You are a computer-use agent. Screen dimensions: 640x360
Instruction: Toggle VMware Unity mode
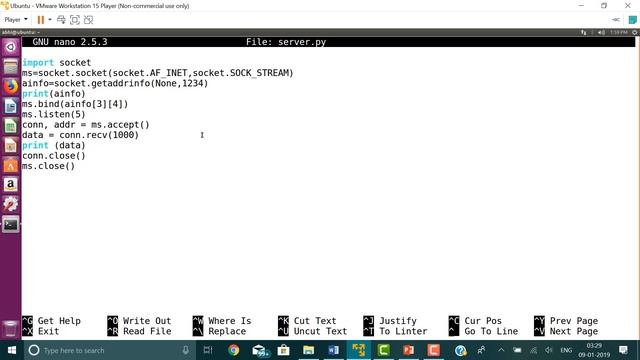click(x=88, y=20)
